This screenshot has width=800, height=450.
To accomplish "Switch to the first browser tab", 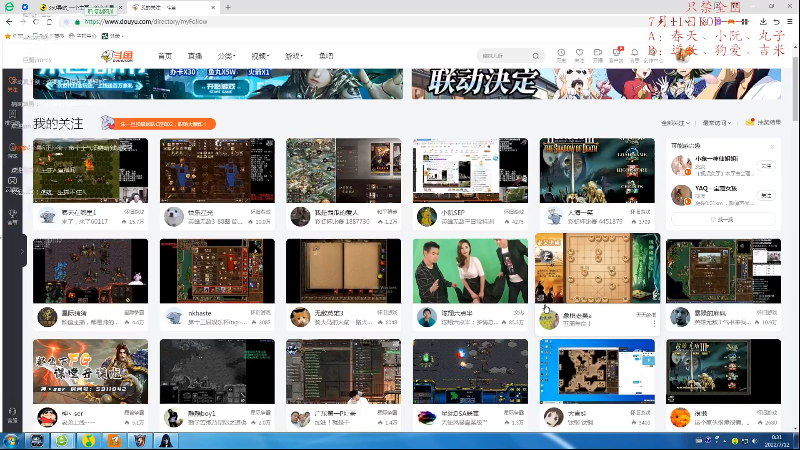I will [x=82, y=7].
